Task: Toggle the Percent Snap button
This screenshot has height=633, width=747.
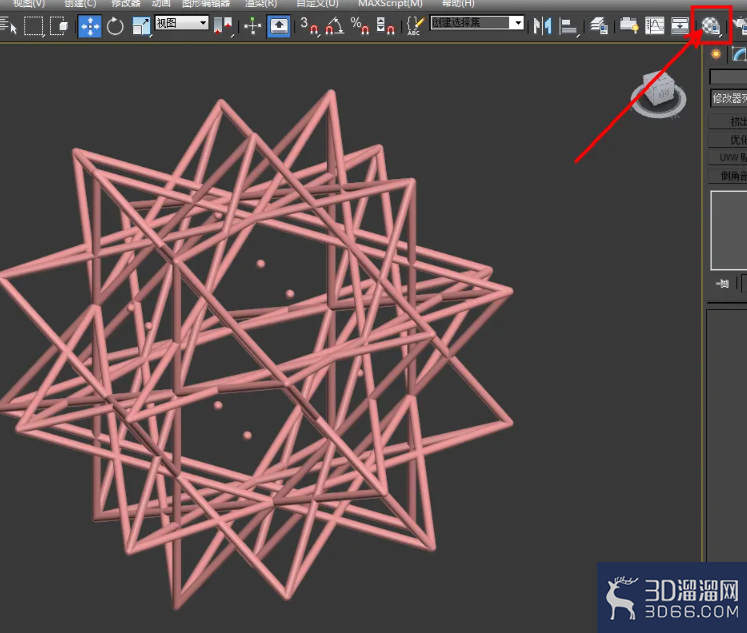Action: pyautogui.click(x=360, y=26)
